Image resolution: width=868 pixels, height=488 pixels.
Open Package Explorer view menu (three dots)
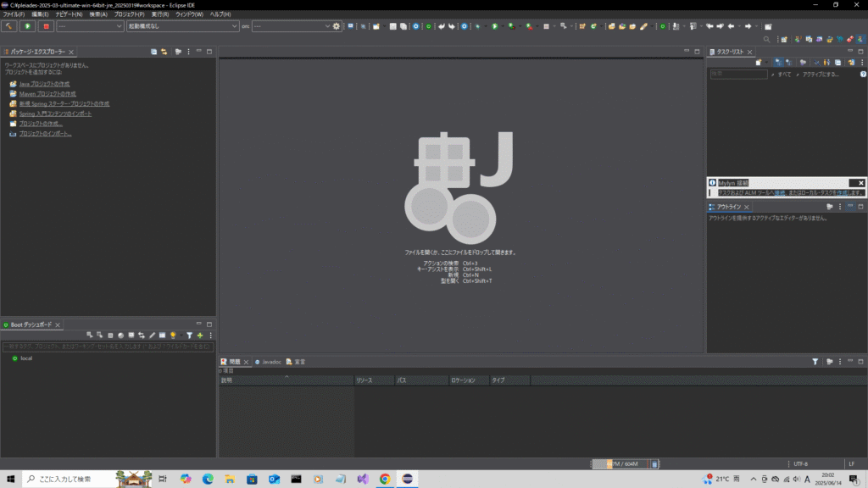[x=188, y=52]
